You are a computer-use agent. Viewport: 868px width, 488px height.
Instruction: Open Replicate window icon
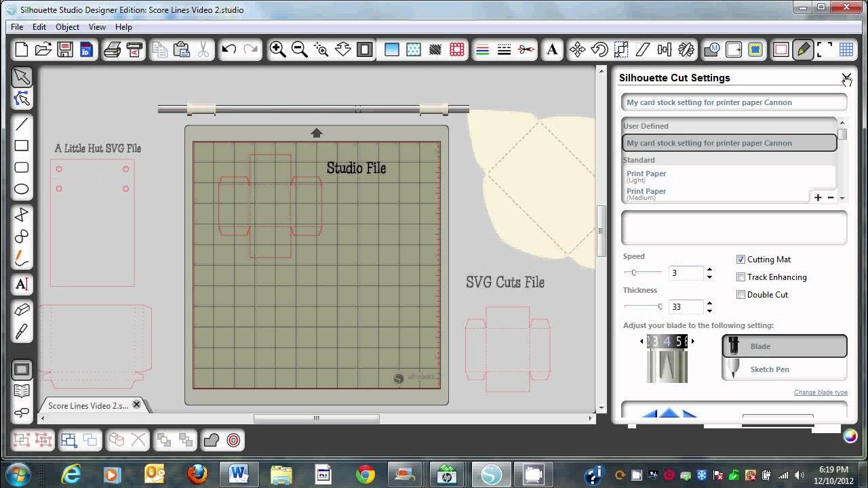point(686,49)
